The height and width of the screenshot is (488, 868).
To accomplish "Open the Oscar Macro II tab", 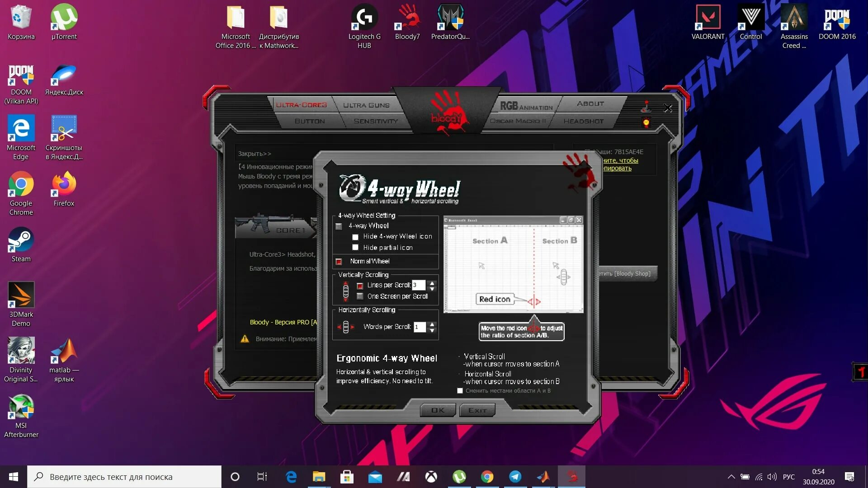I will [518, 121].
